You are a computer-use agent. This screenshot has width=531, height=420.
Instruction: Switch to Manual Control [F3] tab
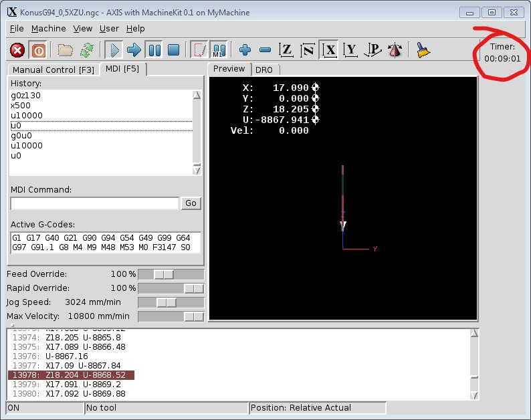click(x=54, y=70)
